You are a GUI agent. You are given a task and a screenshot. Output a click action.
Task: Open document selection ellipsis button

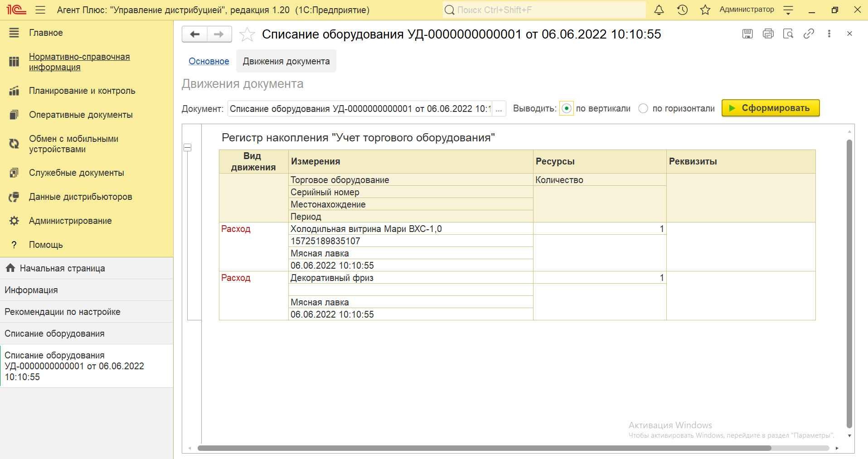coord(499,109)
